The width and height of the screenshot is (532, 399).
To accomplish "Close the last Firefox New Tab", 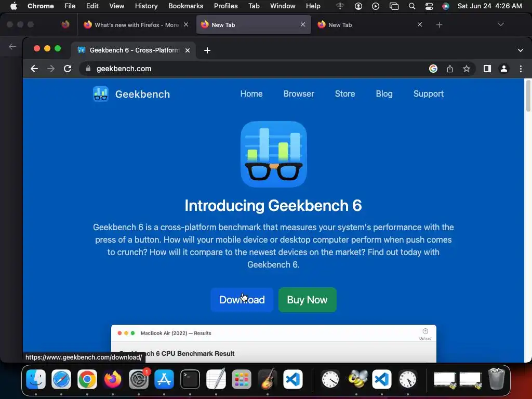I will [420, 24].
